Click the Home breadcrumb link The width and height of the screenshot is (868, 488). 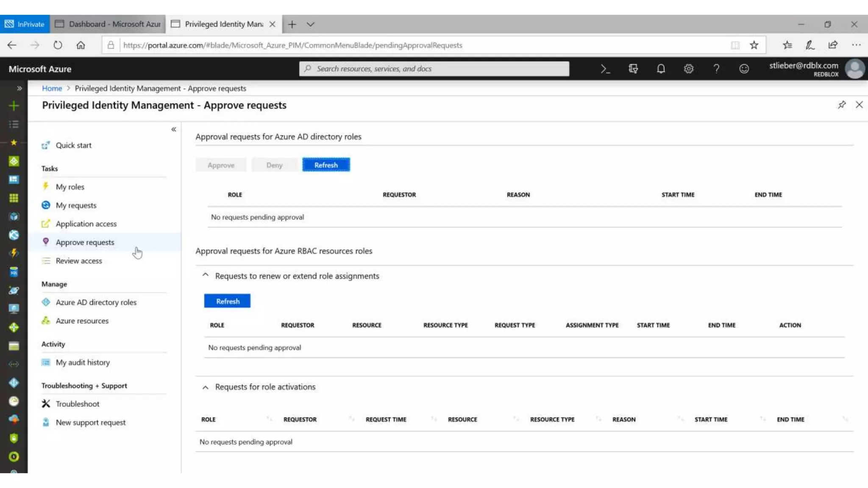(52, 88)
